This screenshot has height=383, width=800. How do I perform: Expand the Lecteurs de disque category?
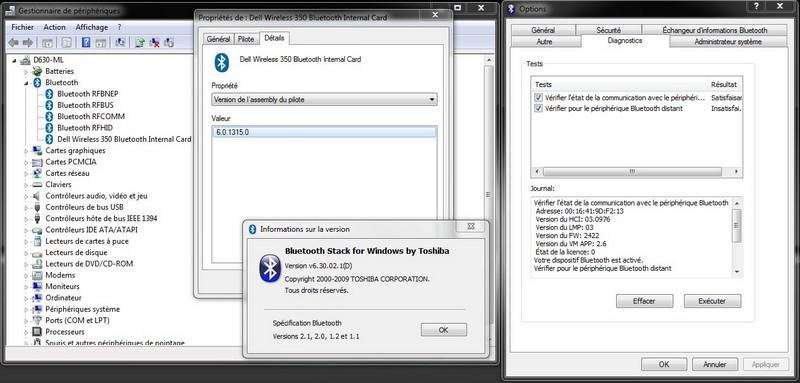point(27,252)
